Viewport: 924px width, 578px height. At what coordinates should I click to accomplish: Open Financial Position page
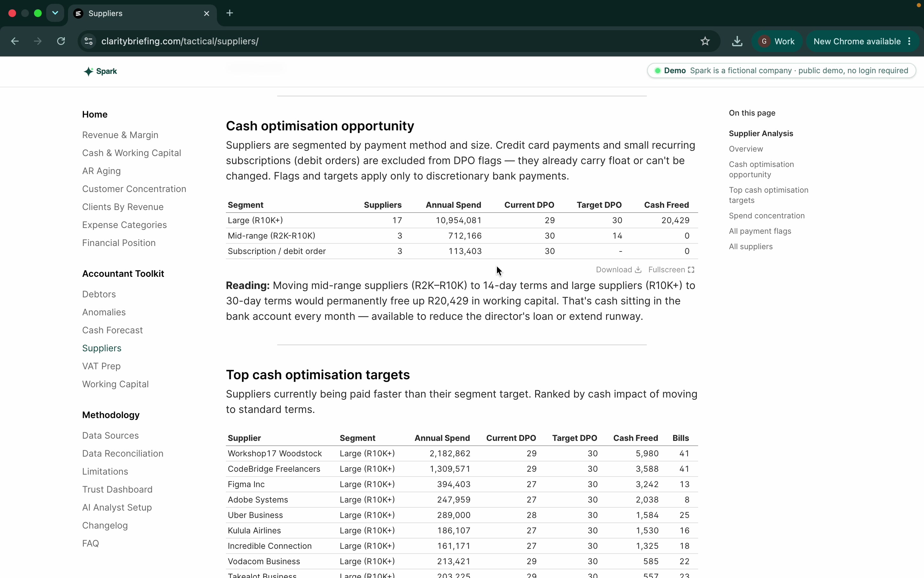(119, 243)
